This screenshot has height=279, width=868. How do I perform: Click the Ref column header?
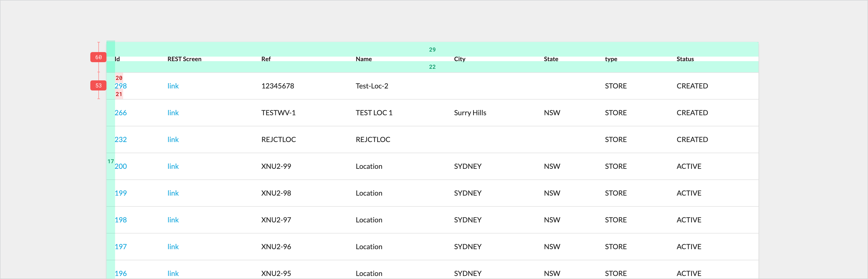(266, 59)
